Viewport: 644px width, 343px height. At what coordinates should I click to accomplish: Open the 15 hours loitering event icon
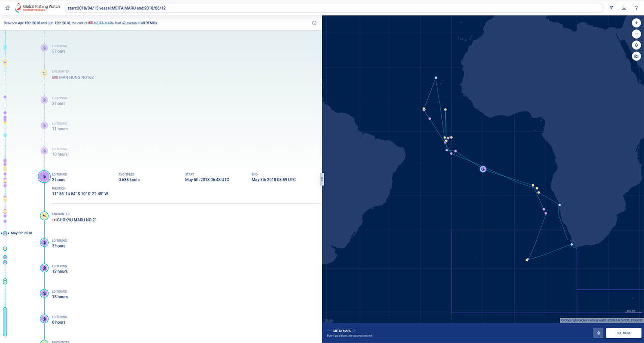(x=44, y=293)
